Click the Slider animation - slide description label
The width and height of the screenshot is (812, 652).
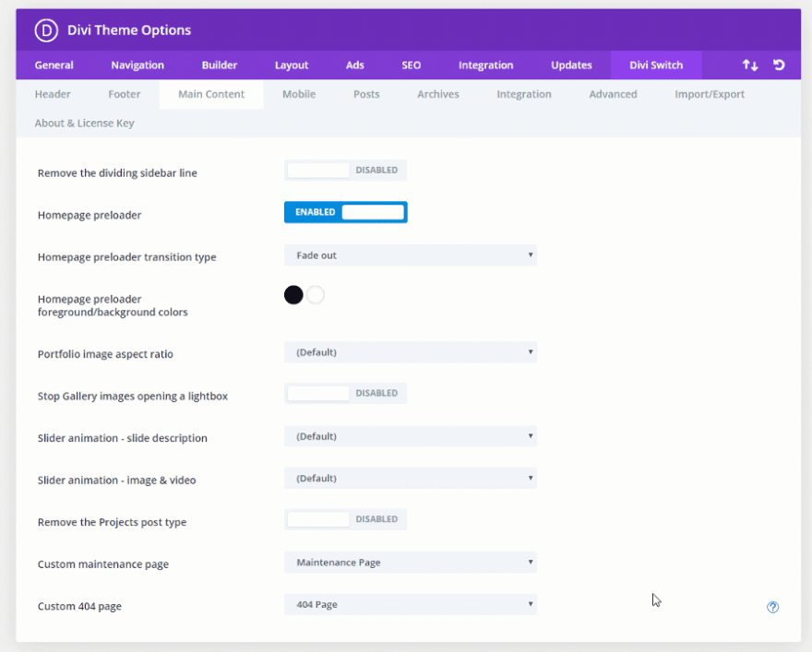tap(123, 438)
